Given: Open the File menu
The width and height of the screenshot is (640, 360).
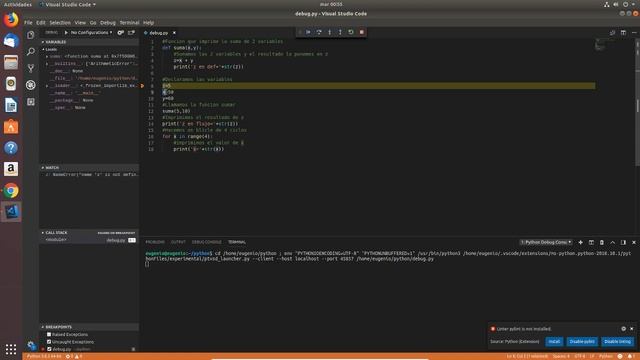Looking at the screenshot, I should click(x=28, y=23).
